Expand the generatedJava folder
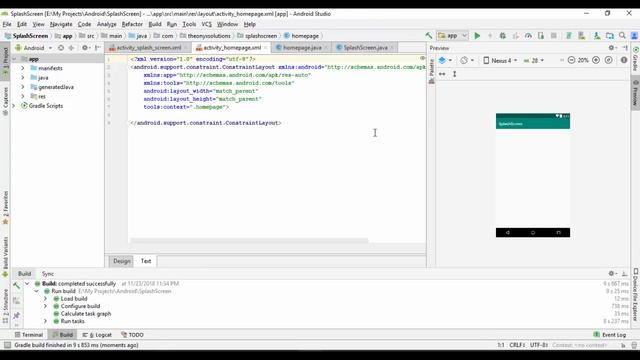This screenshot has height=360, width=640. tap(23, 87)
